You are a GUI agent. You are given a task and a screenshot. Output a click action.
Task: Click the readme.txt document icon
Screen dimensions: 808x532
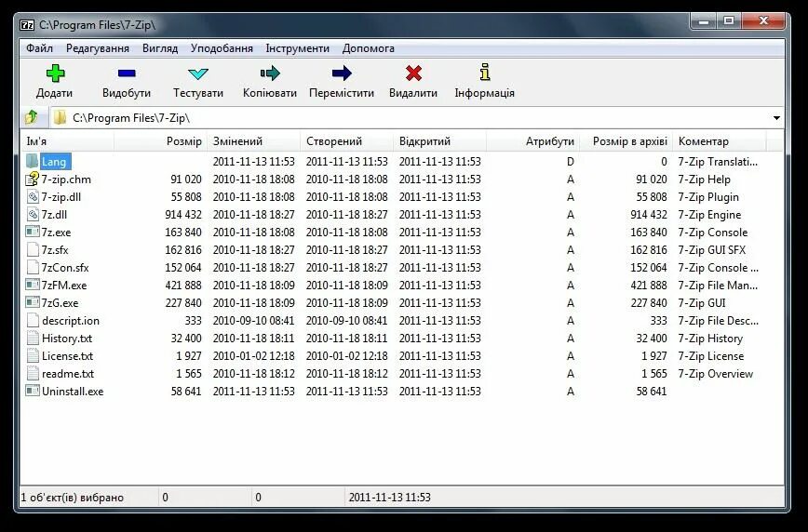(33, 373)
